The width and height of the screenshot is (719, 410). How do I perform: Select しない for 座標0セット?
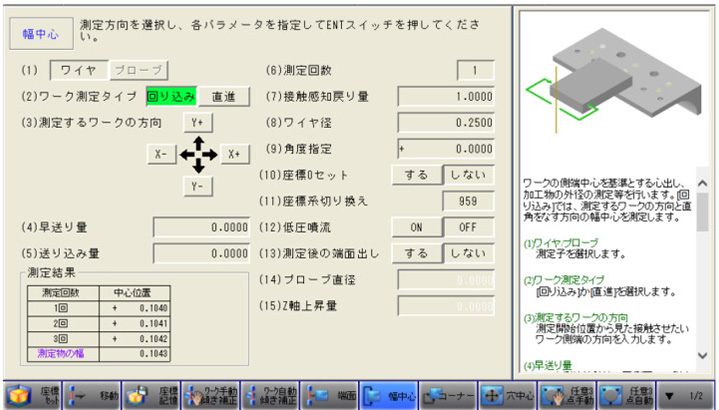469,175
